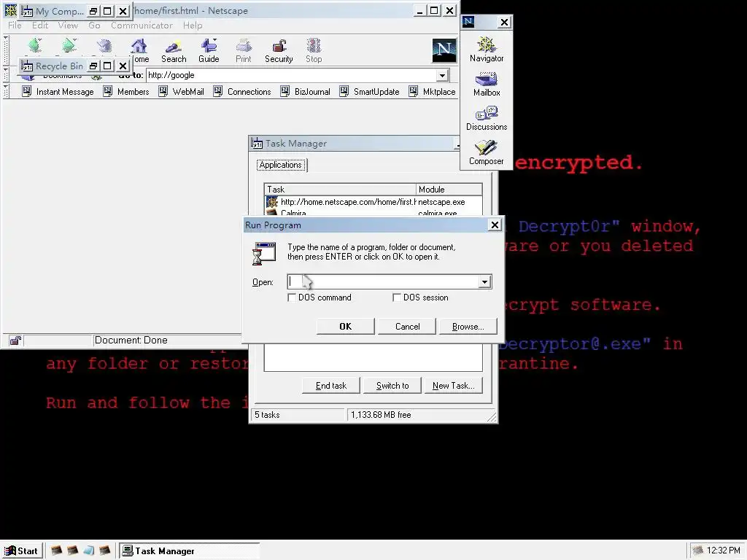Open the Edit menu in Netscape
This screenshot has width=747, height=560.
coord(40,26)
